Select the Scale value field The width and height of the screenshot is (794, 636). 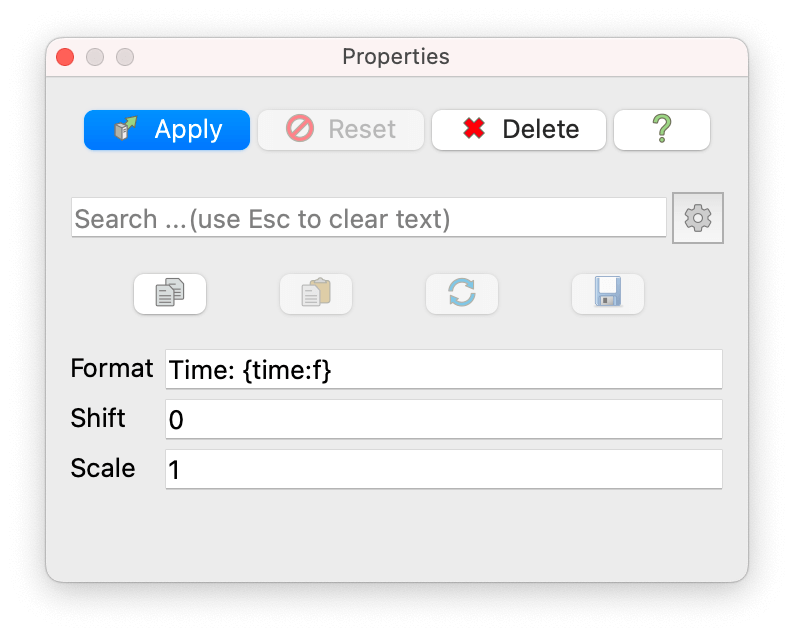(443, 469)
